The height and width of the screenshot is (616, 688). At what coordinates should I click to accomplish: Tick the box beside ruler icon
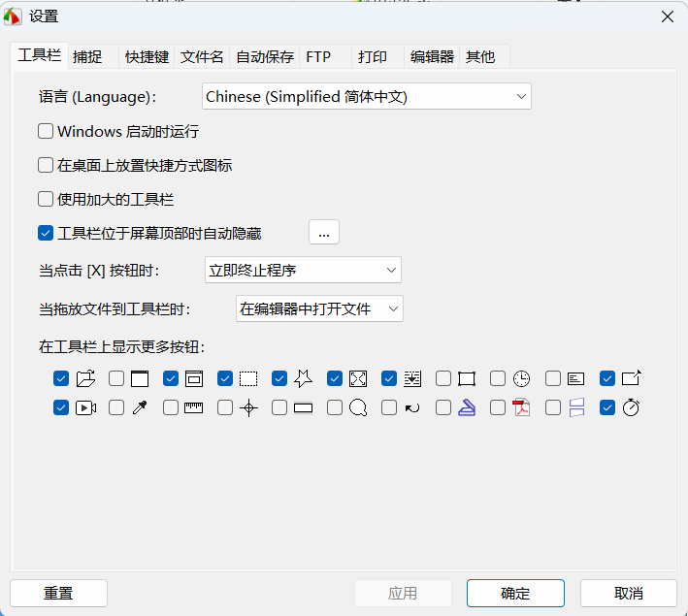coord(171,408)
